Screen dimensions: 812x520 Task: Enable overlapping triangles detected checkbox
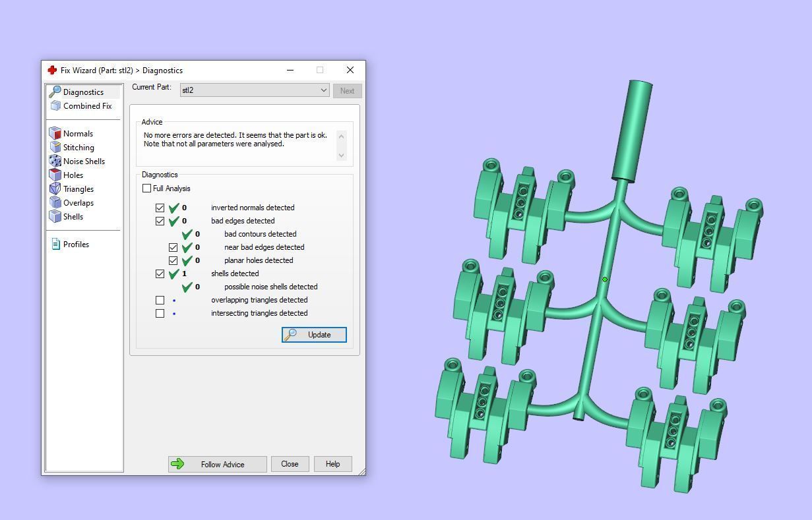click(160, 300)
